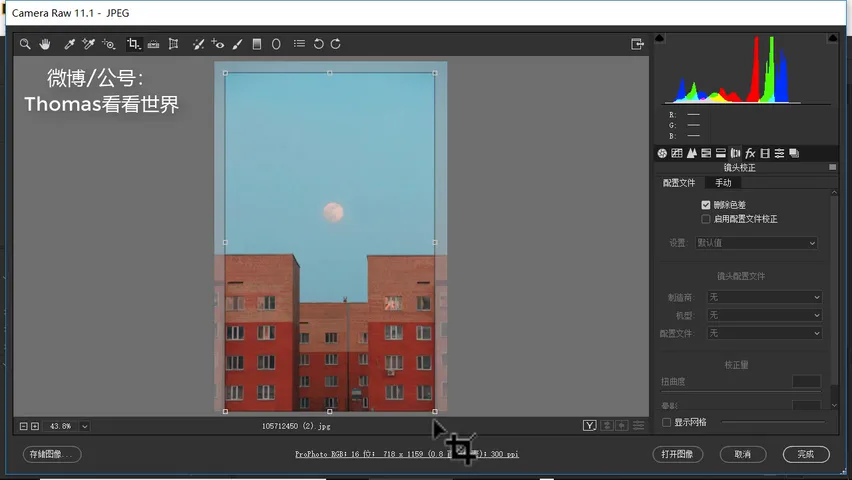Select the White Balance eyedropper tool
852x480 pixels.
69,44
